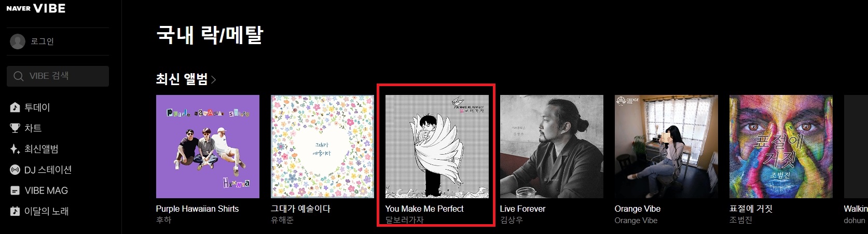Open the You Make Me Perfect album title
The width and height of the screenshot is (868, 234).
pyautogui.click(x=424, y=209)
